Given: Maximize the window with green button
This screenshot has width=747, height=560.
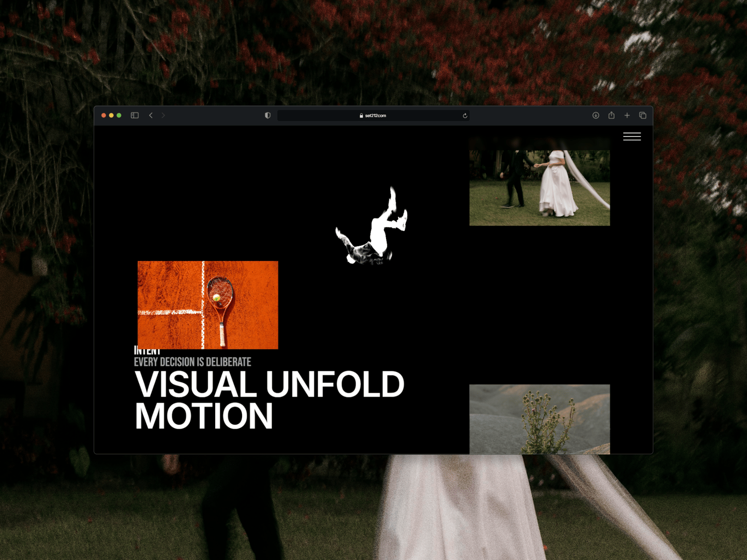Looking at the screenshot, I should (x=119, y=115).
